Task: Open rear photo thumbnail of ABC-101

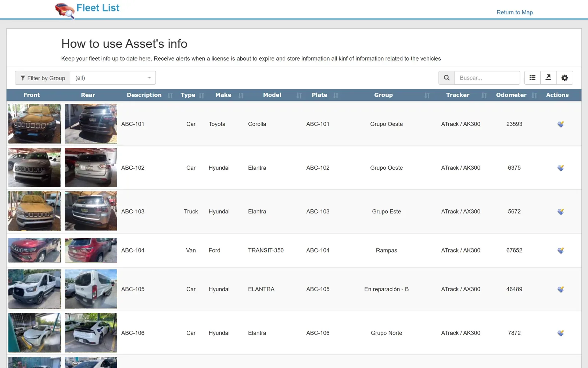Action: (x=91, y=123)
